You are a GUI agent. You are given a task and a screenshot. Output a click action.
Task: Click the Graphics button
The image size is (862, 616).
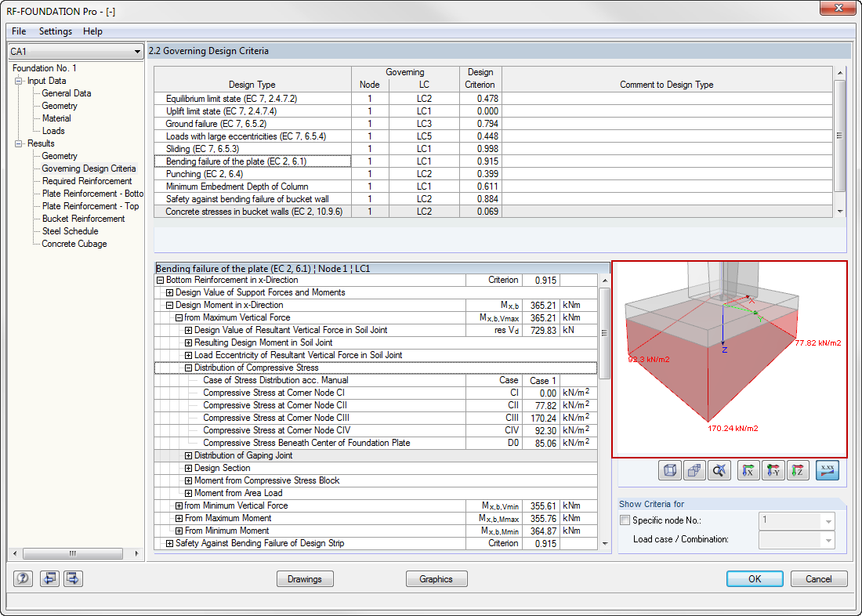436,579
